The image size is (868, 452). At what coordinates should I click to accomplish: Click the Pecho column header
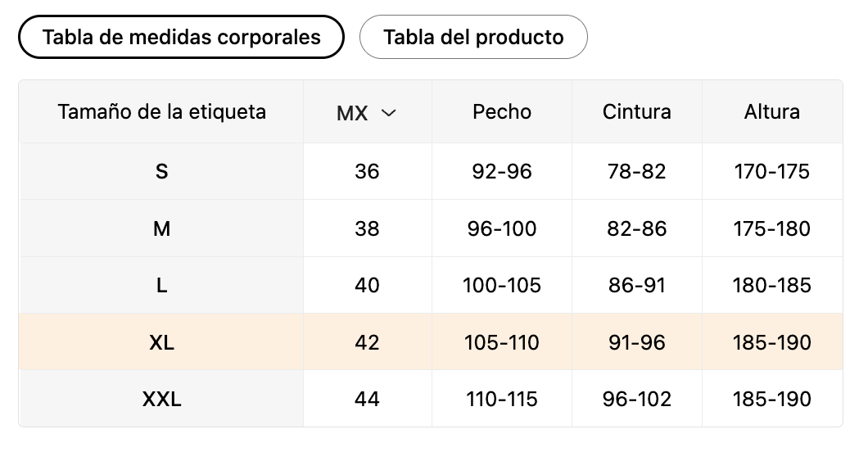pyautogui.click(x=502, y=111)
